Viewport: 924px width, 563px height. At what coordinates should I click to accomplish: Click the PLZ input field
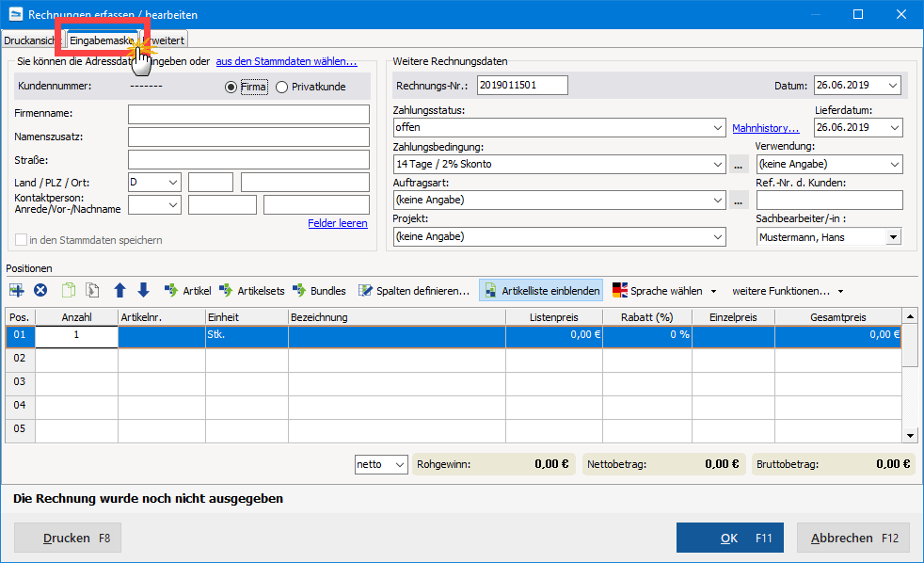(211, 182)
